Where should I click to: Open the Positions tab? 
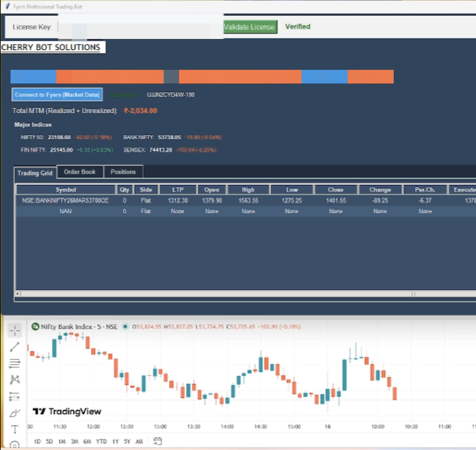123,172
